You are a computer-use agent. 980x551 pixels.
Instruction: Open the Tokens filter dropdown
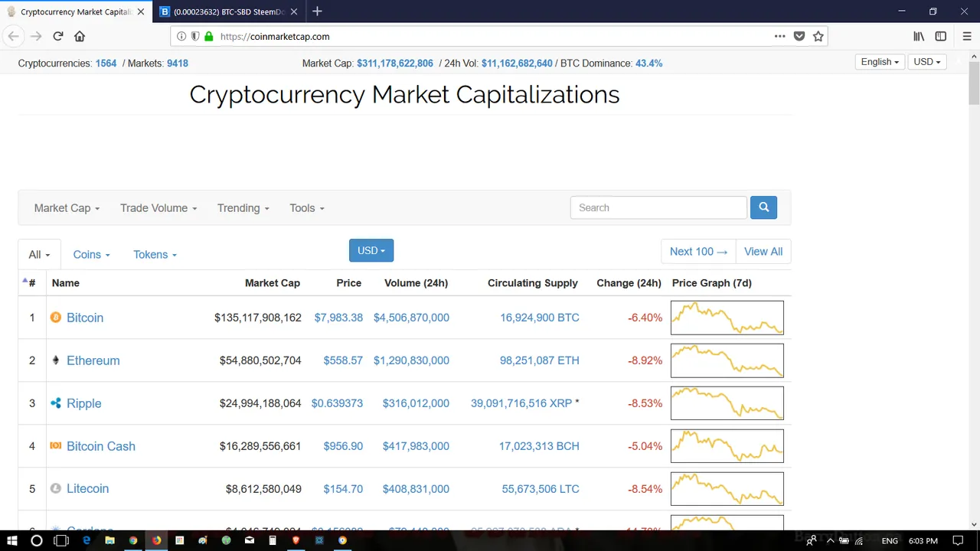pos(155,255)
